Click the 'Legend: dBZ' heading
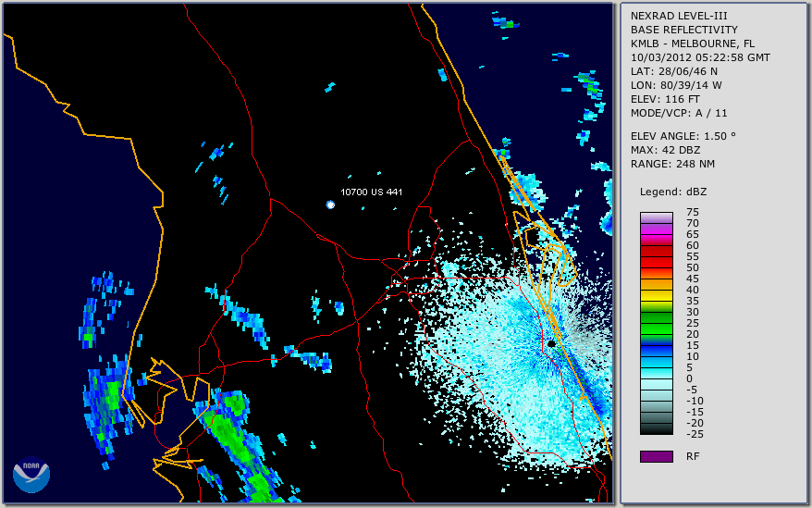 coord(673,192)
